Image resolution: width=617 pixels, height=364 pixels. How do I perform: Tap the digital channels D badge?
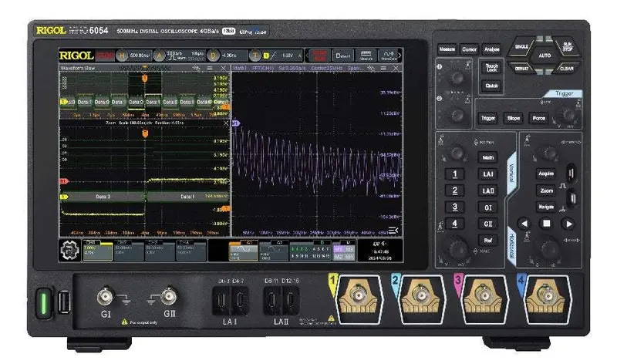click(x=311, y=251)
